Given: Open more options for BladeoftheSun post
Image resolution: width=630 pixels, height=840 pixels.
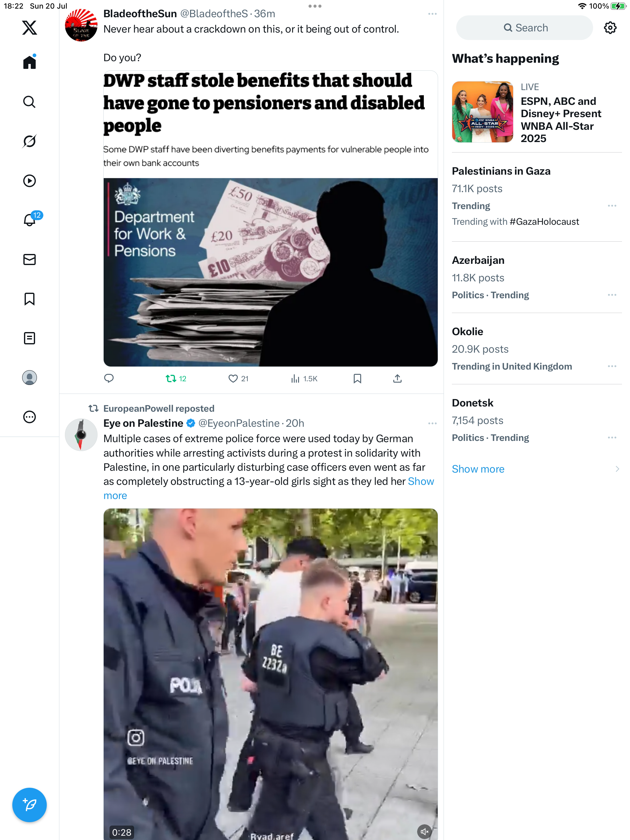Looking at the screenshot, I should click(x=432, y=14).
